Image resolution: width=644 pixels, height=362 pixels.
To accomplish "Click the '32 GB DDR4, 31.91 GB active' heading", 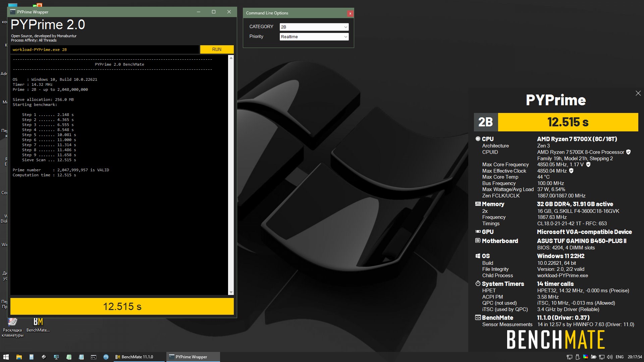I will click(575, 204).
